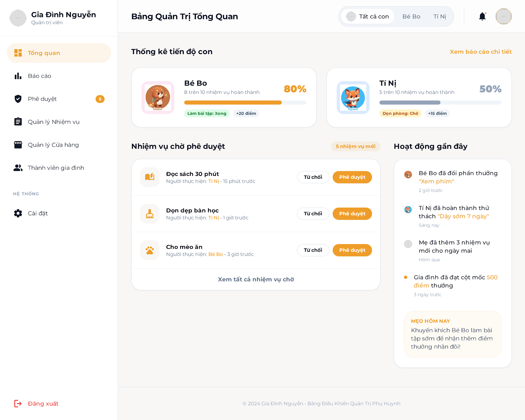Click Xem tất cả nhiệm vụ chờ
The height and width of the screenshot is (420, 525).
pos(256,279)
